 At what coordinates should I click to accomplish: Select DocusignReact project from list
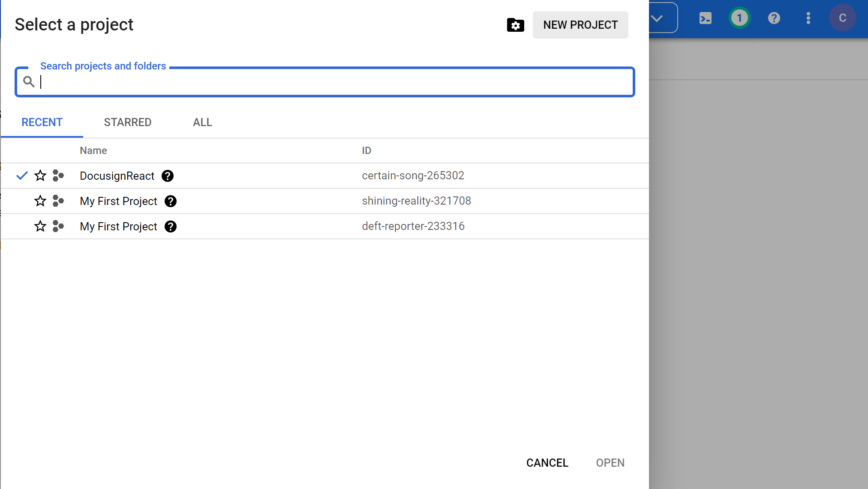(117, 175)
